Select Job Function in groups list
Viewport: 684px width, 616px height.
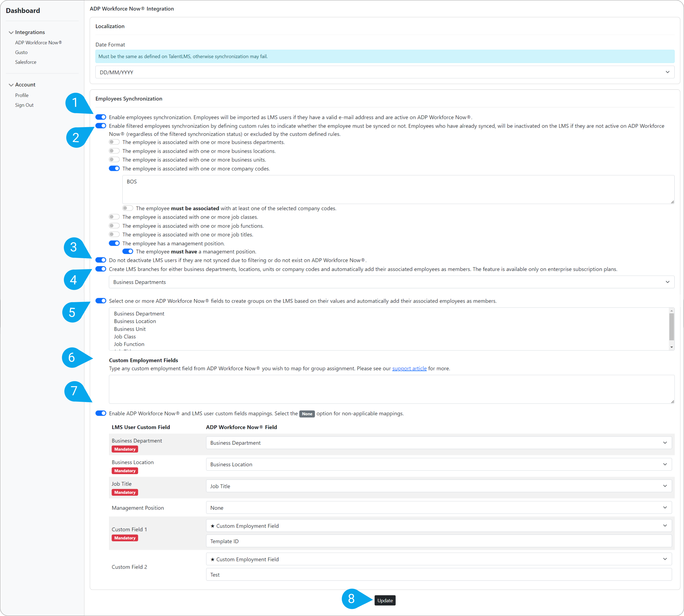(129, 344)
